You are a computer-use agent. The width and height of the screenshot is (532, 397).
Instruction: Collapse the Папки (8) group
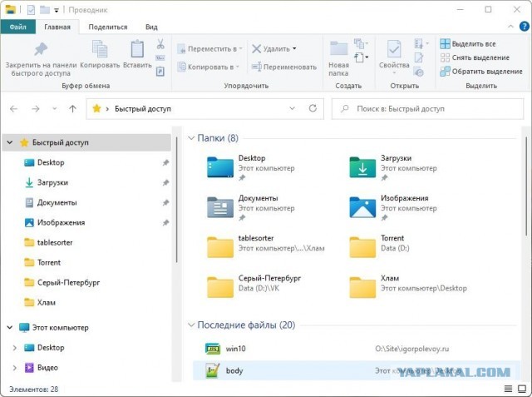click(191, 138)
